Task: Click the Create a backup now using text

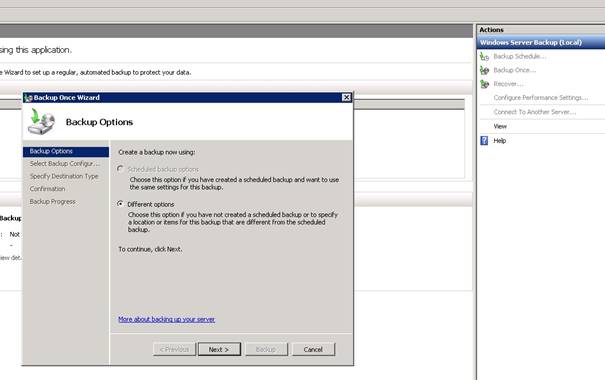Action: (157, 152)
